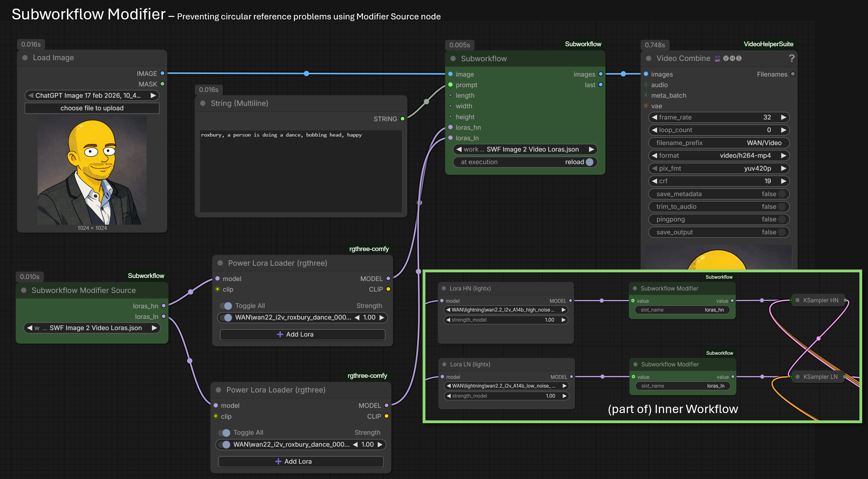868x479 pixels.
Task: Decrease lower lora strength 1.00 arrow
Action: pos(355,444)
